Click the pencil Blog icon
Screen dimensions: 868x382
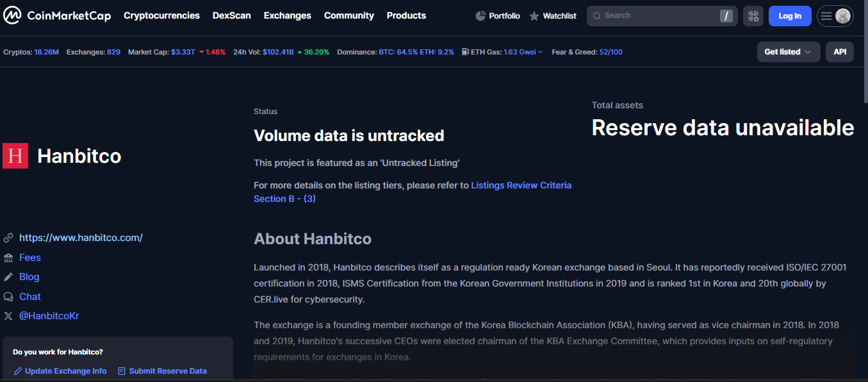tap(8, 277)
